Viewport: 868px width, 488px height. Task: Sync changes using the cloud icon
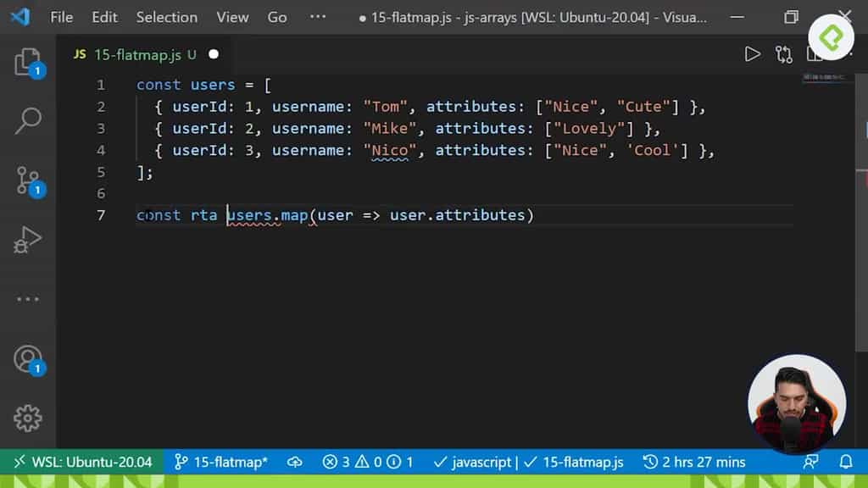[x=294, y=462]
